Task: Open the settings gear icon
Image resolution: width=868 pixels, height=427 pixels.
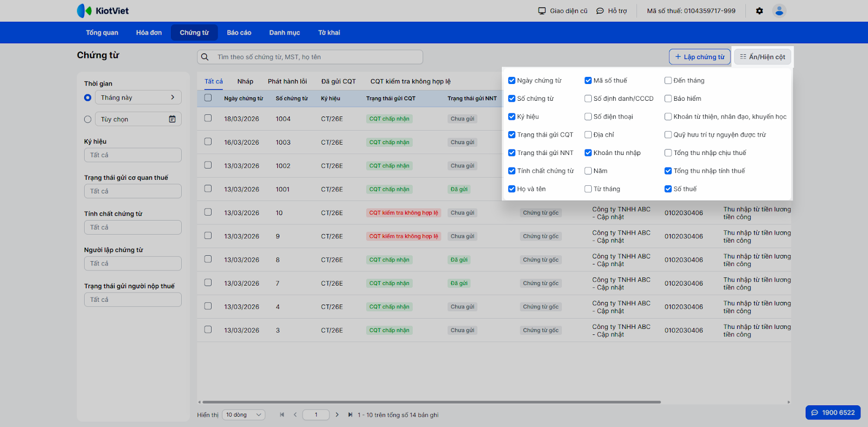Action: tap(759, 11)
